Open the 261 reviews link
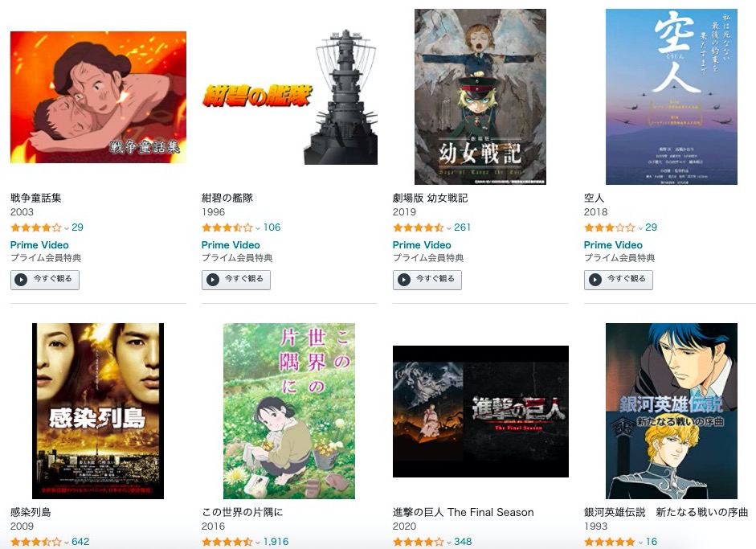The image size is (756, 549). (x=463, y=227)
